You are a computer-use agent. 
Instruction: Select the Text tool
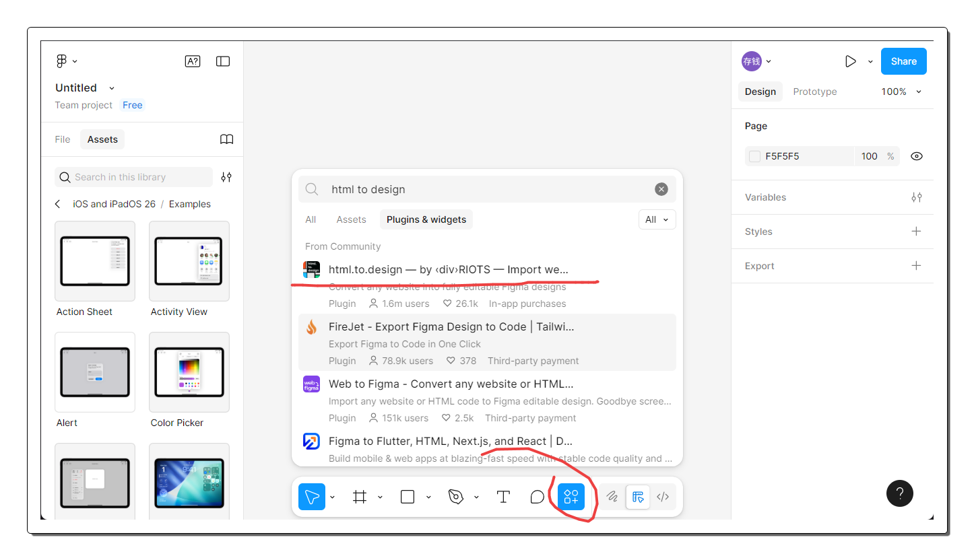pyautogui.click(x=503, y=497)
